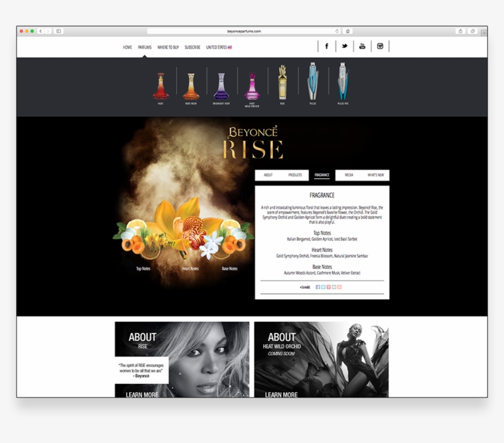The height and width of the screenshot is (443, 504).
Task: Select the Midnight Heat perfume bottle
Action: pos(221,87)
